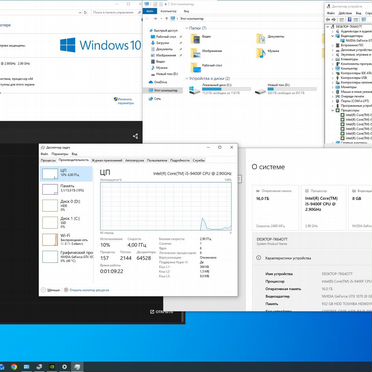
Task: Collapse Процессоры node in Device Manager
Action: coord(333,110)
